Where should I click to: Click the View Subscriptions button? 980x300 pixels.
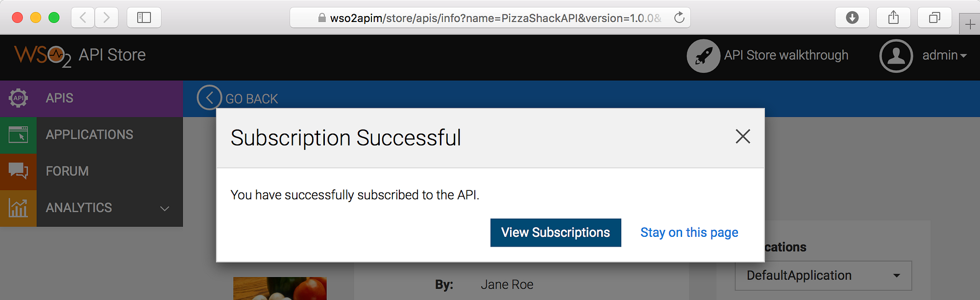point(556,232)
